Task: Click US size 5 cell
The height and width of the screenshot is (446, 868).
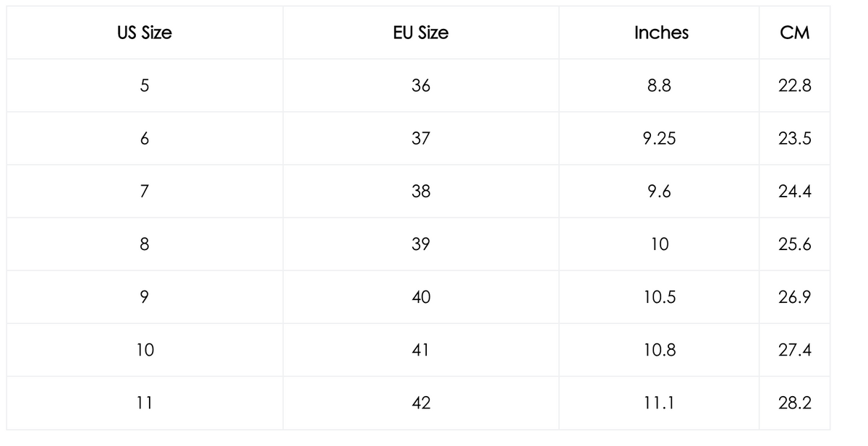Action: 145,86
